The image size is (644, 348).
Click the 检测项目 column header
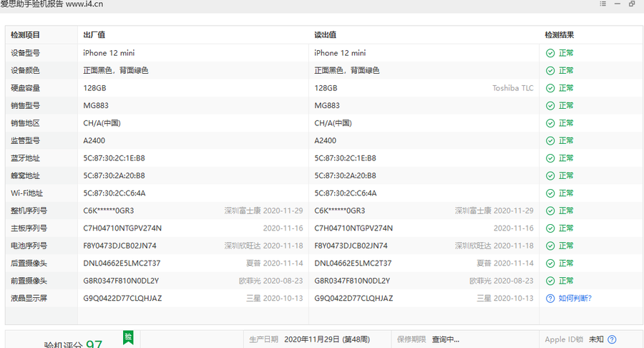click(26, 35)
